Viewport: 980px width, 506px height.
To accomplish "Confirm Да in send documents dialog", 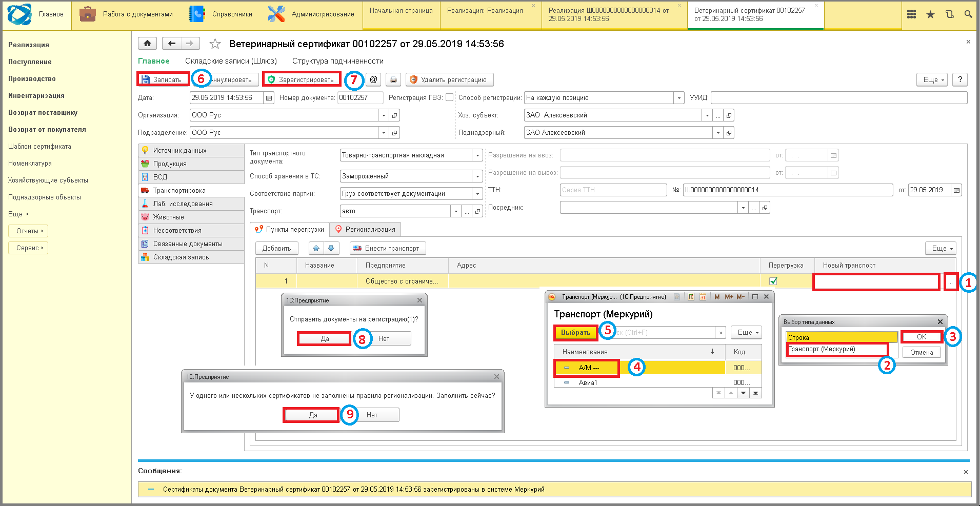I will click(x=325, y=339).
